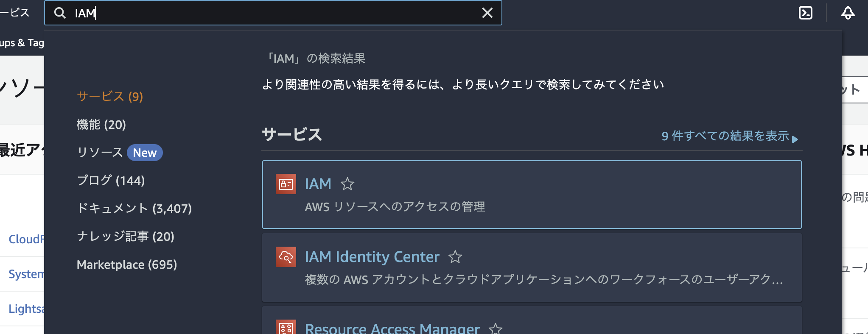This screenshot has width=868, height=334.
Task: Click the IAM Identity Center icon
Action: point(286,257)
